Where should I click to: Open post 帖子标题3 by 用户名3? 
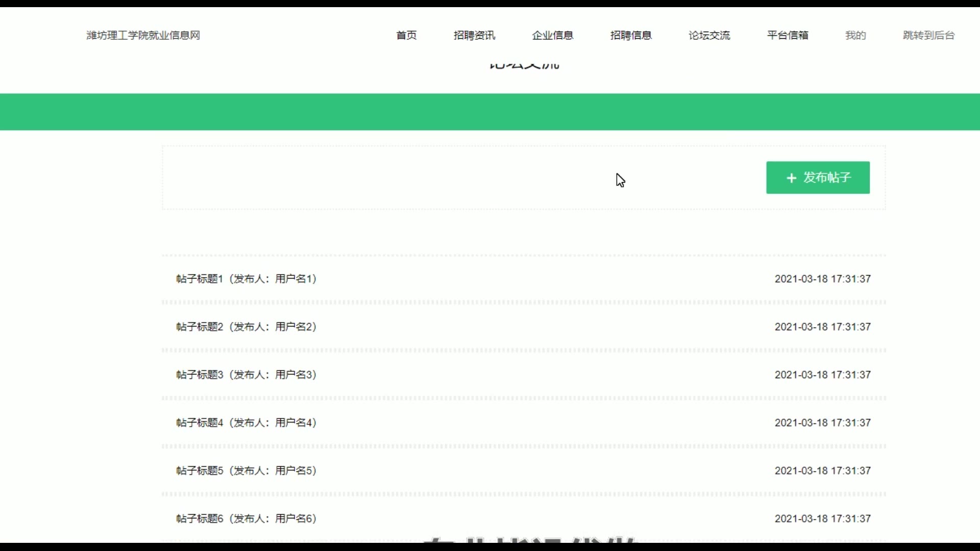247,374
